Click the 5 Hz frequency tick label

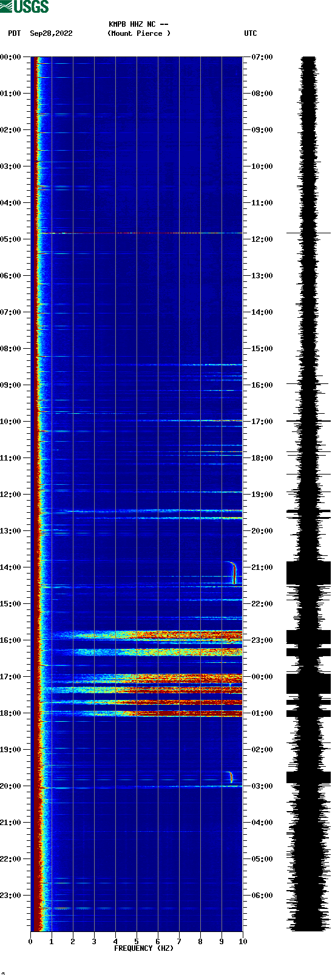[x=137, y=942]
